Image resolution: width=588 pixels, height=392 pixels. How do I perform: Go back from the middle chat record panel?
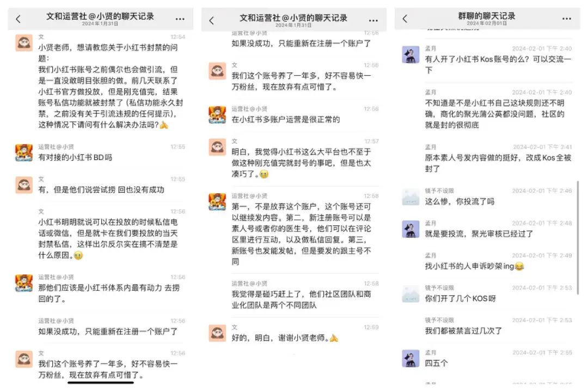click(x=211, y=20)
